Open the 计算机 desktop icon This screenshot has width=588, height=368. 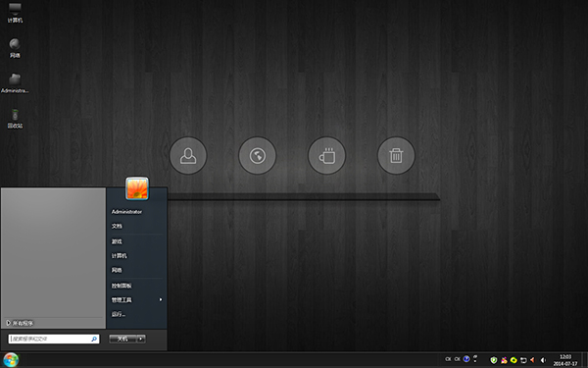point(15,12)
